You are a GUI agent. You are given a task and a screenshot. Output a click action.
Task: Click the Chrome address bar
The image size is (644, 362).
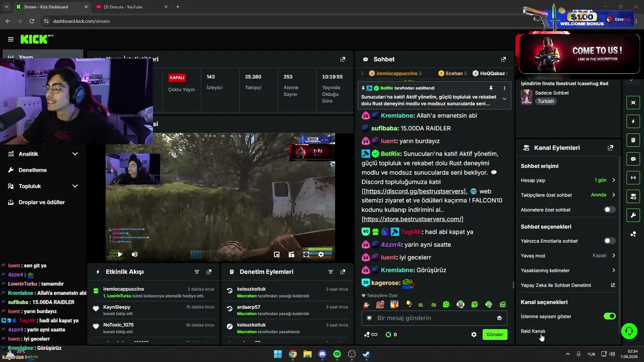[282, 21]
